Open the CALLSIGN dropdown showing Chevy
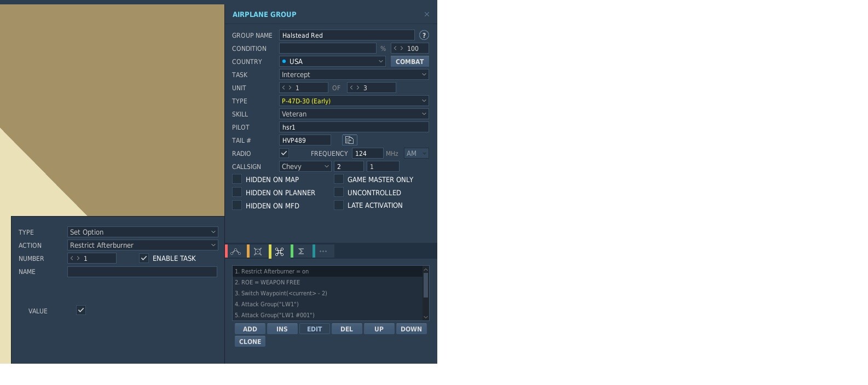868x385 pixels. click(305, 166)
